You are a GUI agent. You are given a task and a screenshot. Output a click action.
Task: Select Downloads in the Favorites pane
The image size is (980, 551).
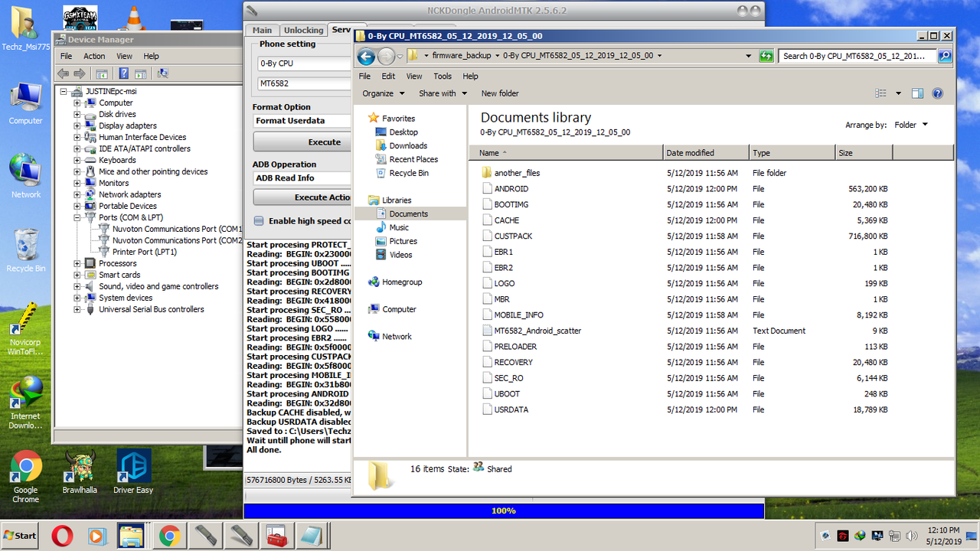click(x=408, y=145)
